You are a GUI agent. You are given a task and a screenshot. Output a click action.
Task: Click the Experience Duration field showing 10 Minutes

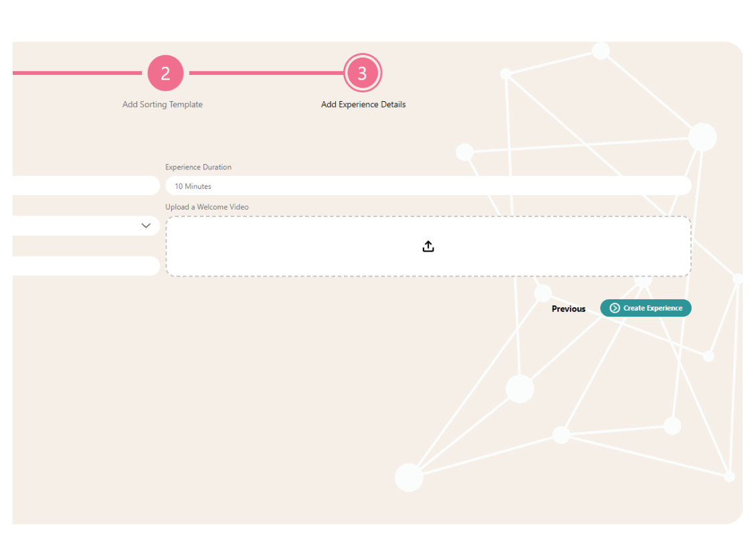[428, 186]
